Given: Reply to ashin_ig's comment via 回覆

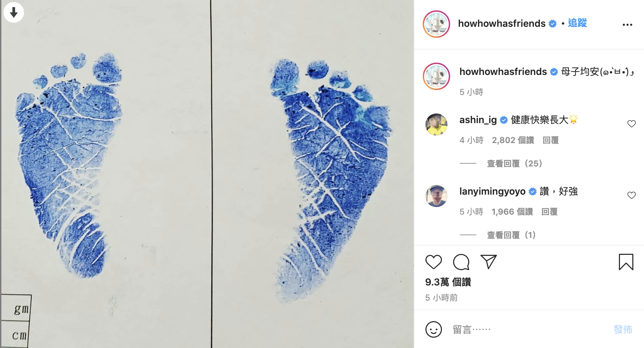Looking at the screenshot, I should 551,140.
